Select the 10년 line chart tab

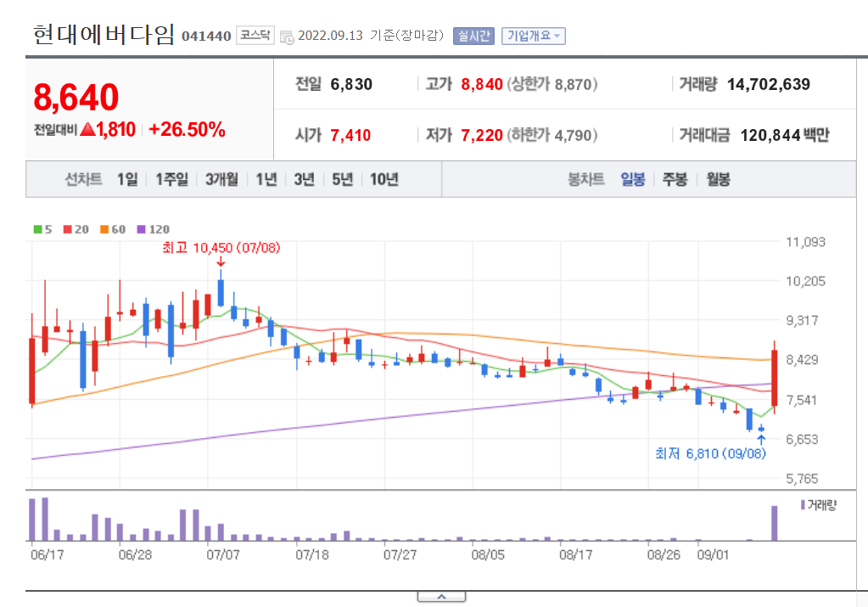pyautogui.click(x=384, y=179)
